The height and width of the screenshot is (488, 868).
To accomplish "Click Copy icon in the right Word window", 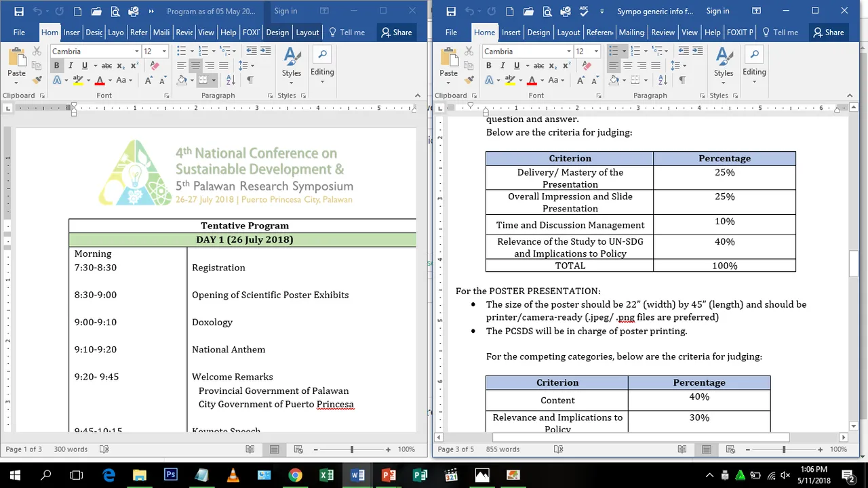I will point(469,66).
